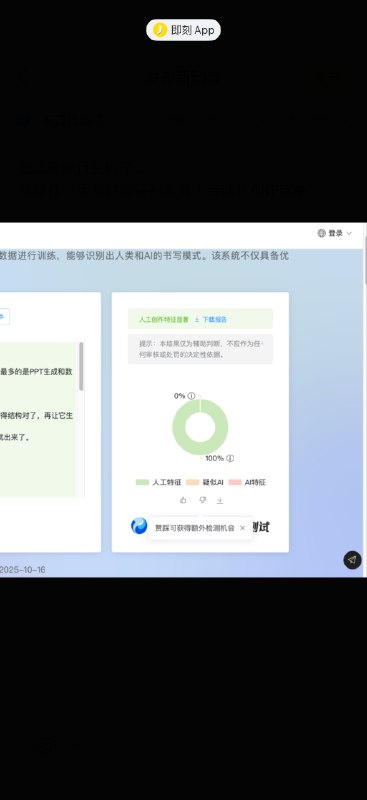Screen dimensions: 367x800
Task: Click the 人工创作特征显著 result text
Action: tap(164, 319)
